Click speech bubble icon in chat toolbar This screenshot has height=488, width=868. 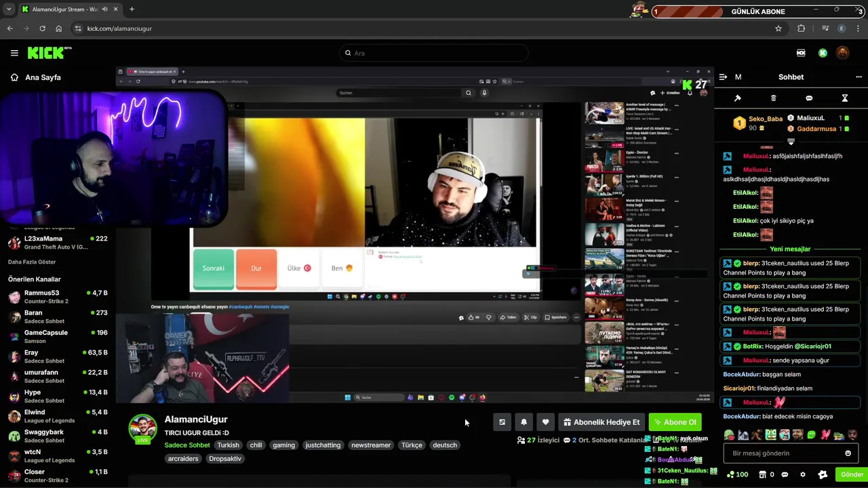click(x=809, y=98)
